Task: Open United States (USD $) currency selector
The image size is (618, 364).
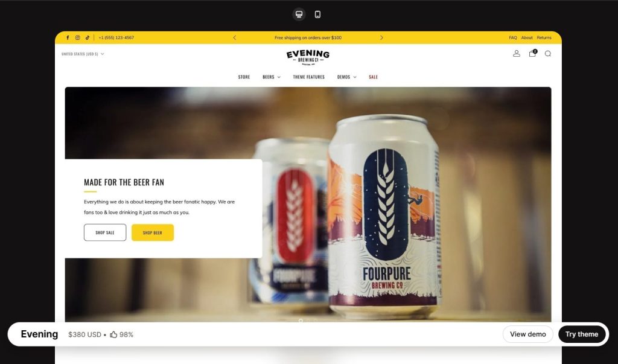Action: point(83,54)
